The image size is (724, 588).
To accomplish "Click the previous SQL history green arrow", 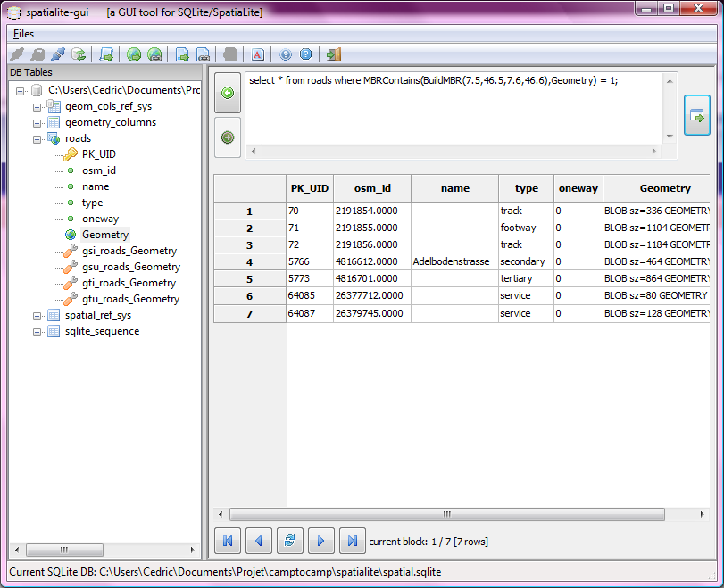I will coord(228,93).
